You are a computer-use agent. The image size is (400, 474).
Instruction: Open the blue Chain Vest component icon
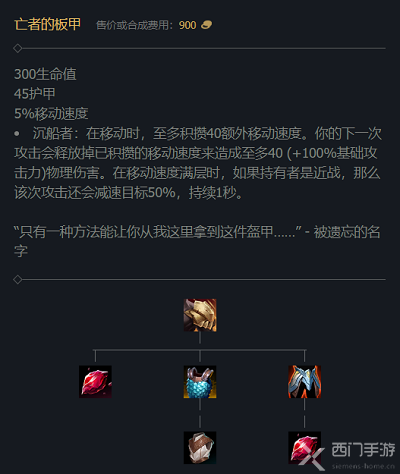coord(200,382)
